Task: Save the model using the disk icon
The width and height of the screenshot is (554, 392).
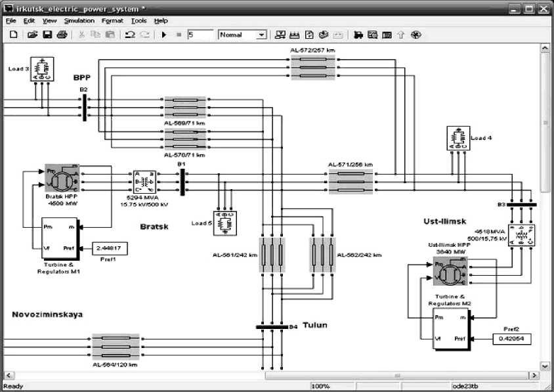Action: (47, 35)
